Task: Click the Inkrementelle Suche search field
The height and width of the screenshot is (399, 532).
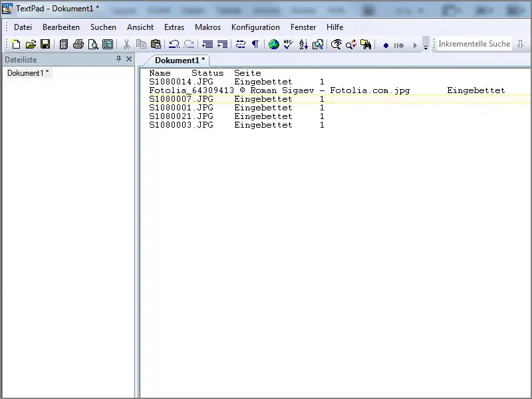Action: 474,44
